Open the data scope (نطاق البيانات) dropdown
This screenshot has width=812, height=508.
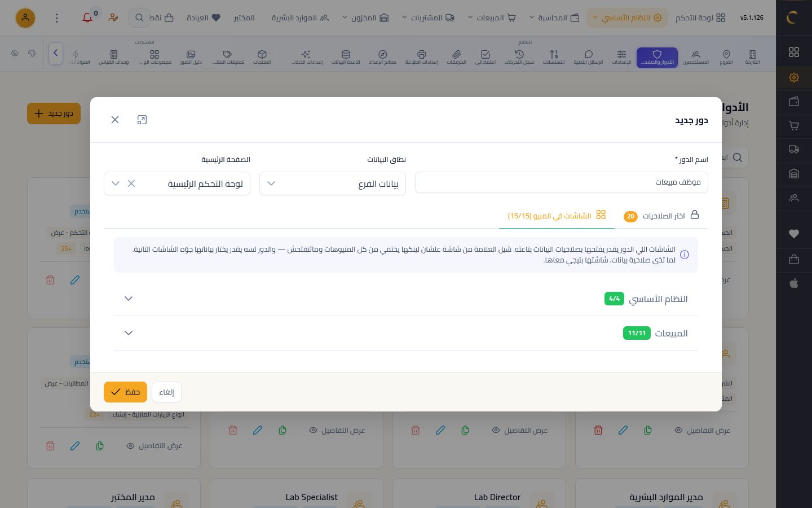click(x=333, y=183)
